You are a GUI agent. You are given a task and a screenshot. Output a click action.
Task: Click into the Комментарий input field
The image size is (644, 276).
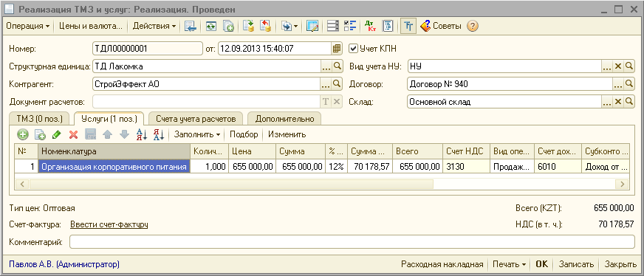(352, 242)
